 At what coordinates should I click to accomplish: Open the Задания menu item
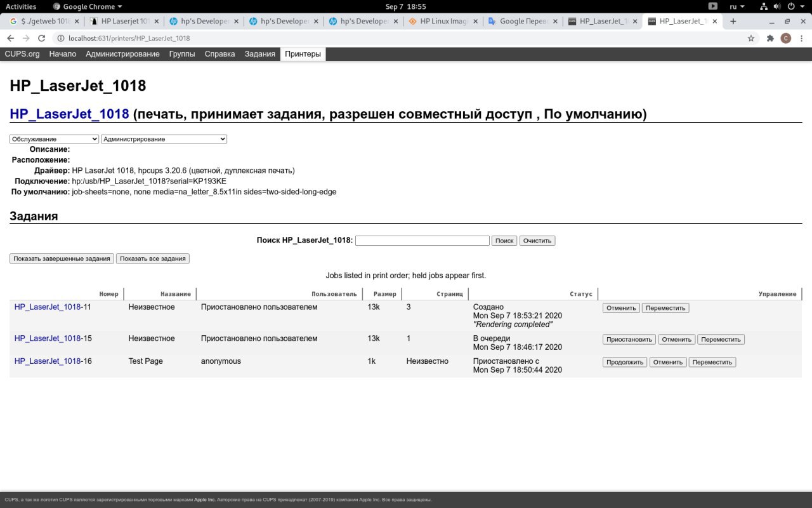coord(260,54)
